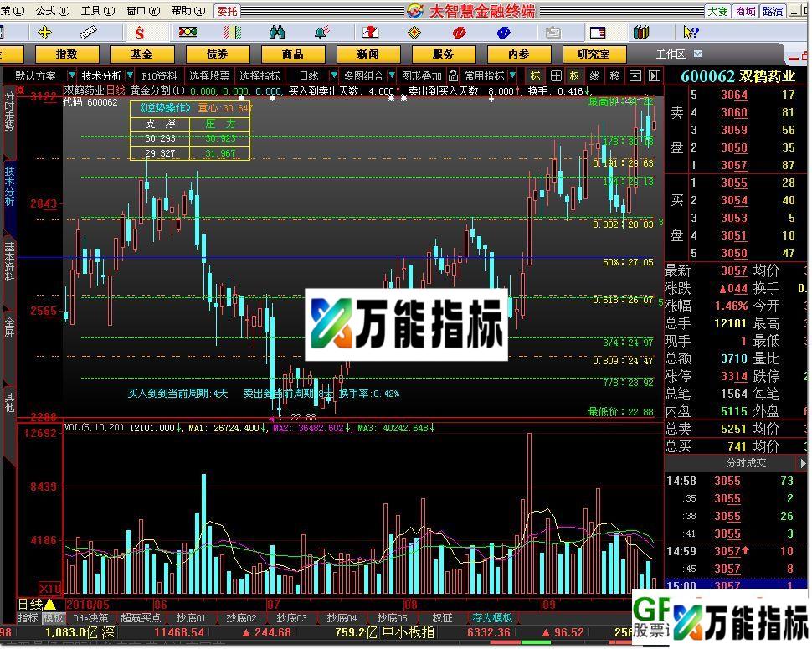
Task: Toggle the 标 marker button
Action: click(537, 75)
